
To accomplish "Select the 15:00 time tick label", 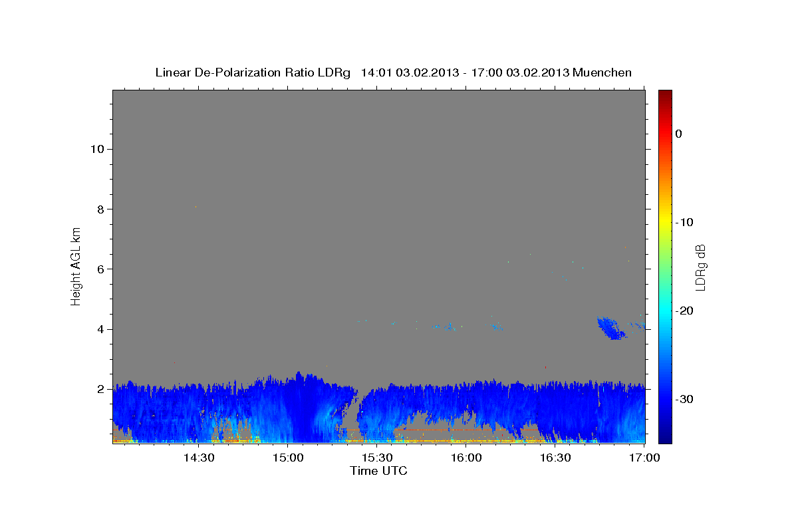I will (x=288, y=458).
